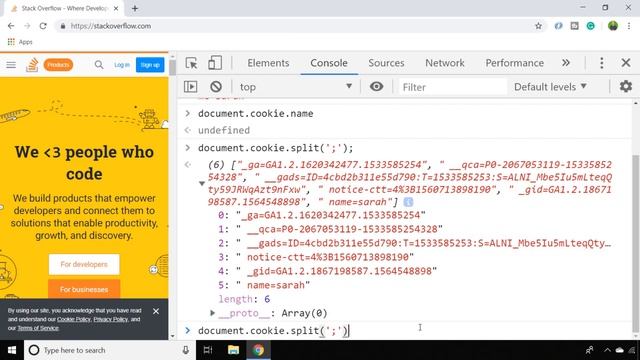
Task: Toggle the live expression eye icon
Action: pyautogui.click(x=376, y=87)
